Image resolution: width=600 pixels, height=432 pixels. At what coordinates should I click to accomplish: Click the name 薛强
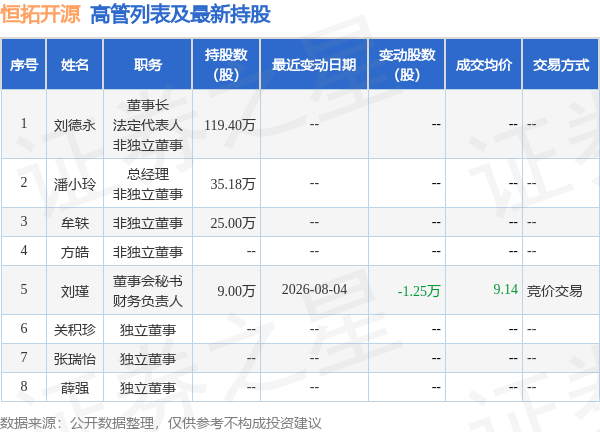[x=75, y=388]
